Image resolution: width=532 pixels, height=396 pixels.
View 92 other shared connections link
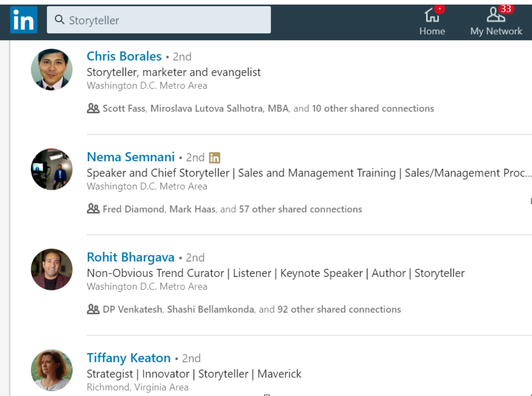[339, 309]
